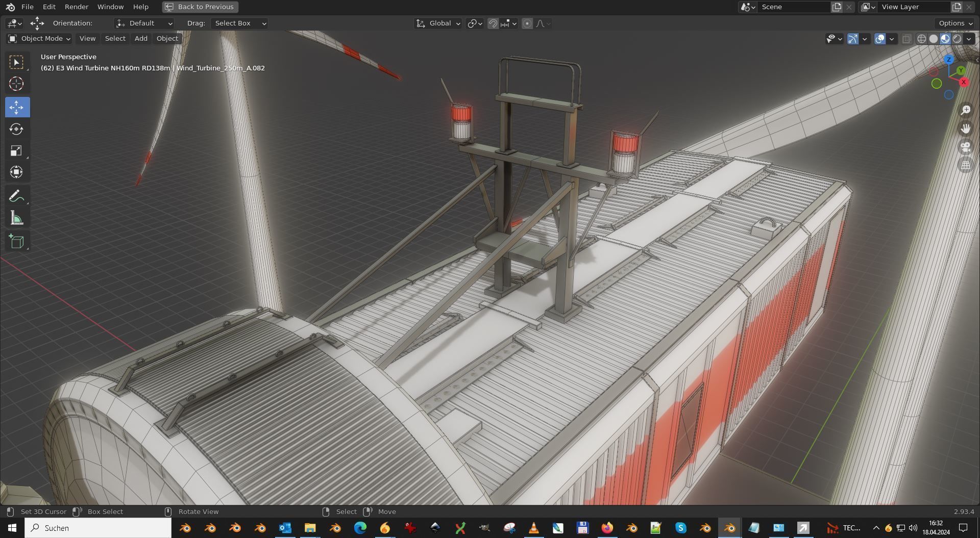Open the snapping options dropdown

(509, 23)
